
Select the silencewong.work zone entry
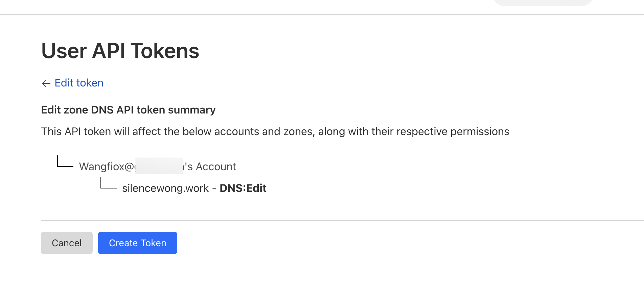(165, 188)
